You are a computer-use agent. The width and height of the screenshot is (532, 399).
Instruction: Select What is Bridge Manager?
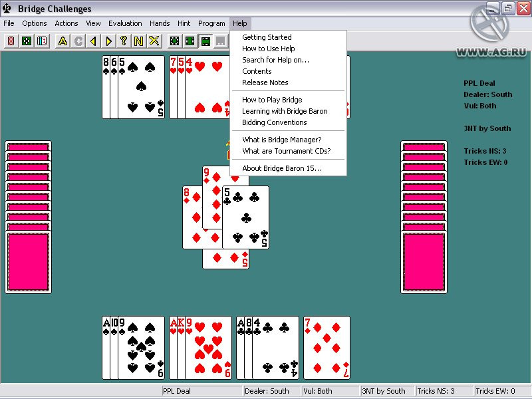coord(288,140)
